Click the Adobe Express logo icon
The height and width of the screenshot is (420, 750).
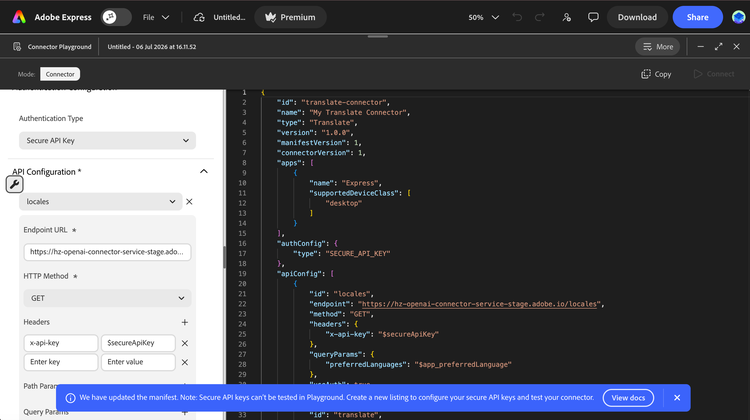pyautogui.click(x=19, y=17)
